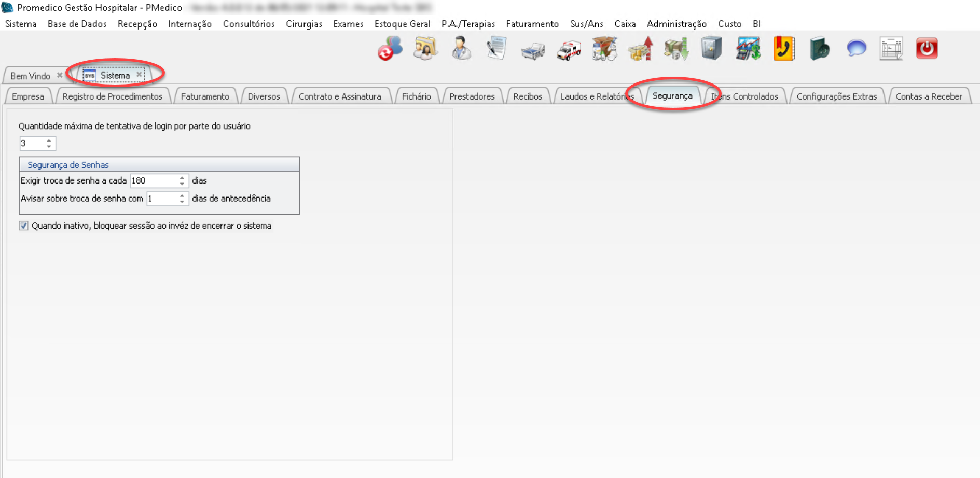Open the doctor icon in toolbar
980x478 pixels.
(461, 49)
